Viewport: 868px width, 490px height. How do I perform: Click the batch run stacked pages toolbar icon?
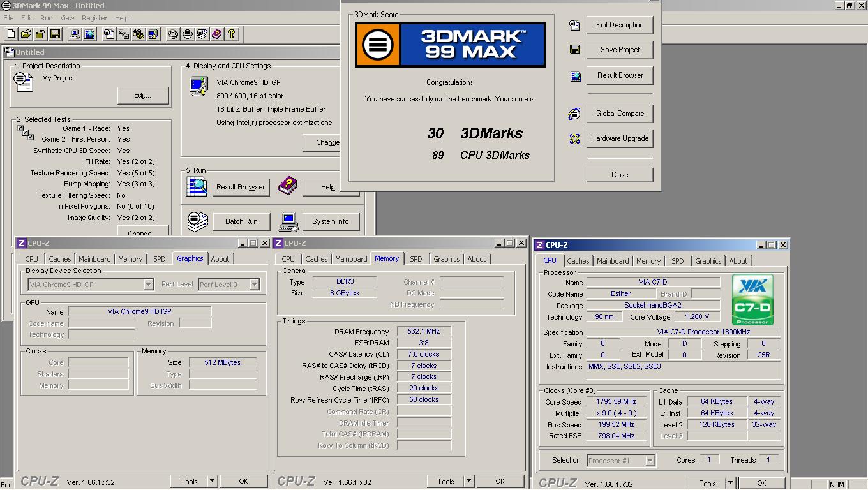[x=202, y=34]
